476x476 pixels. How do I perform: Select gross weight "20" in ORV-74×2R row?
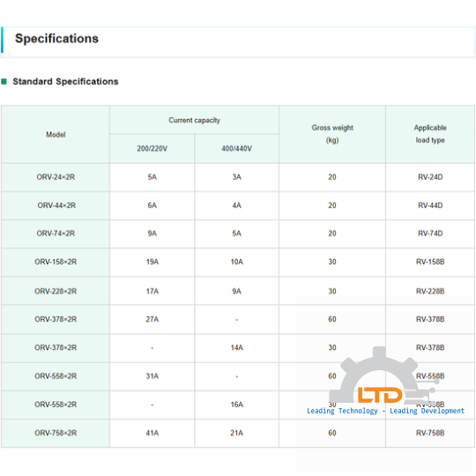(332, 234)
